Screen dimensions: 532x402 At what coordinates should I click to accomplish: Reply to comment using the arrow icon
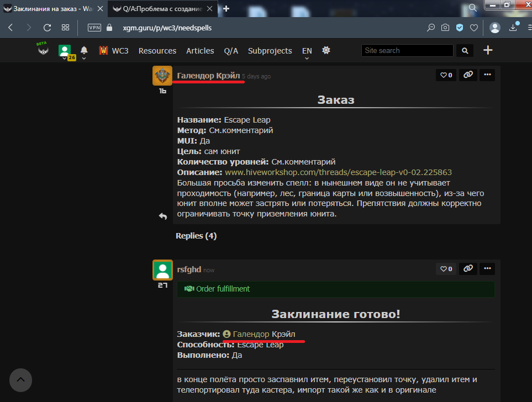163,216
